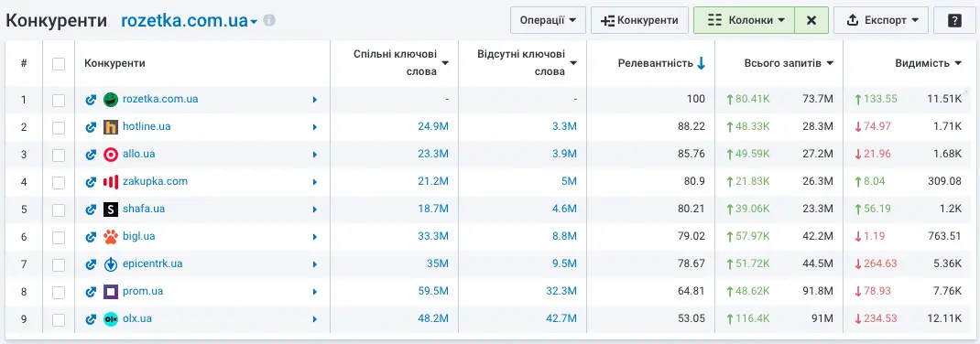Click the # column header

(24, 63)
